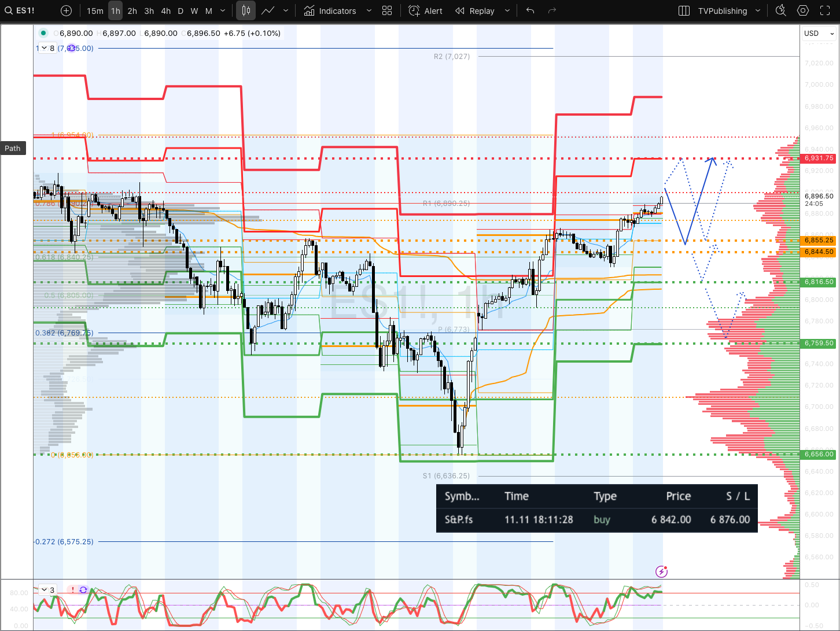This screenshot has height=631, width=840.
Task: Expand the Replay options dropdown arrow
Action: tap(507, 11)
